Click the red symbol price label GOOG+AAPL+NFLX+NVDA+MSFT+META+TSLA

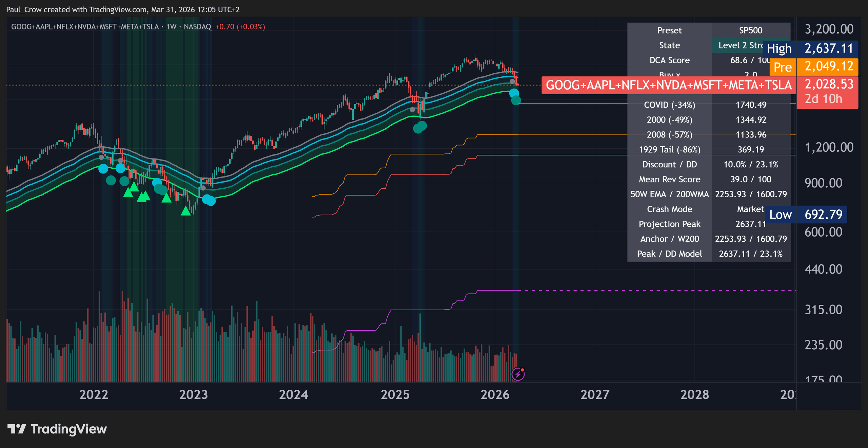[669, 85]
